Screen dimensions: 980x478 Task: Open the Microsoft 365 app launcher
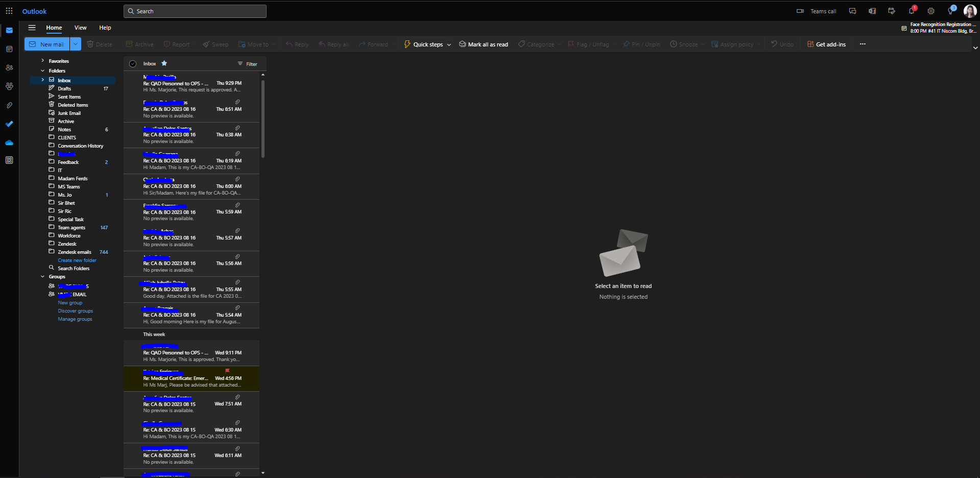[x=9, y=11]
